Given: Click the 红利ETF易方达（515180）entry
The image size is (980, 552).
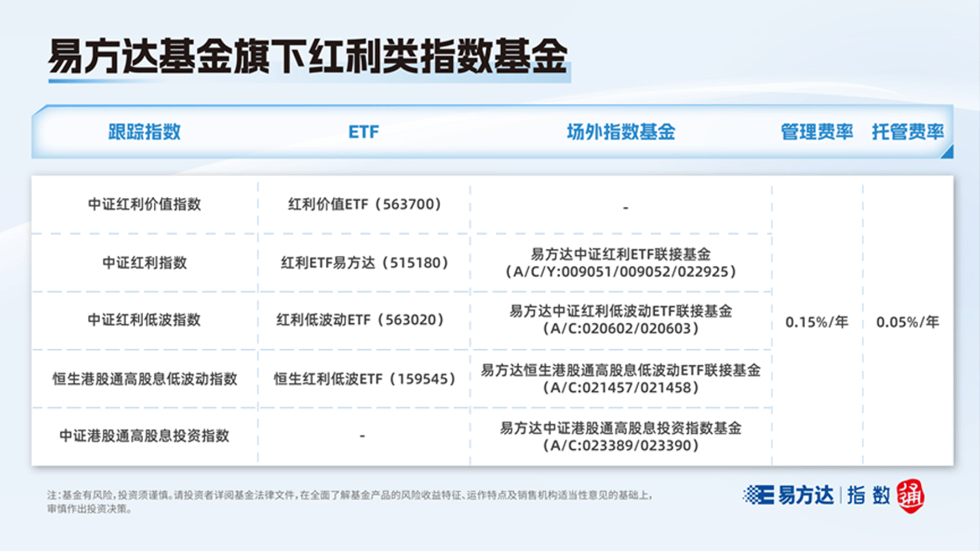Looking at the screenshot, I should click(363, 262).
